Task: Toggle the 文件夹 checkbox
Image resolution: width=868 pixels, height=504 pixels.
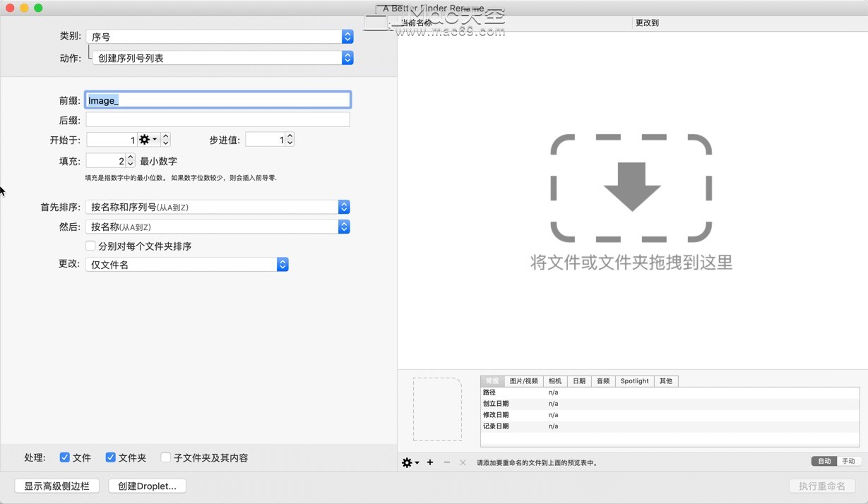Action: (110, 457)
